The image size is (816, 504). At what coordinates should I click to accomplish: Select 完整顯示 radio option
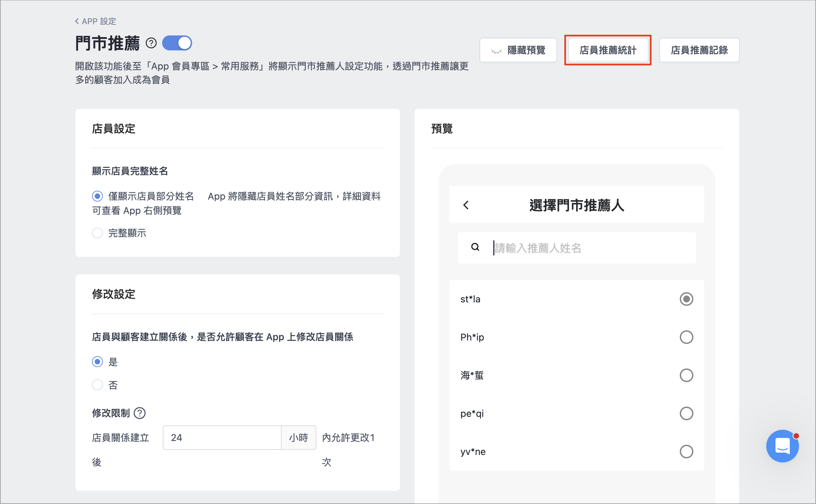[x=97, y=233]
